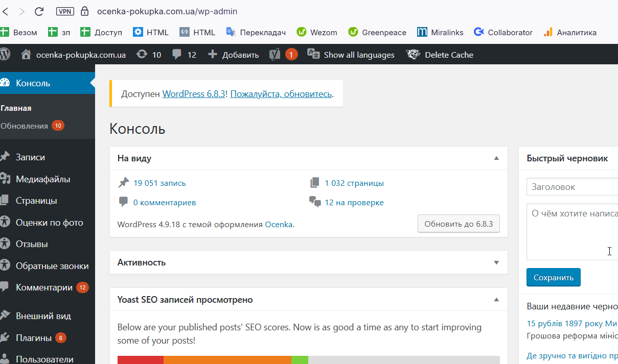Open the Miralinks bookmark
Image resolution: width=618 pixels, height=364 pixels.
click(440, 32)
